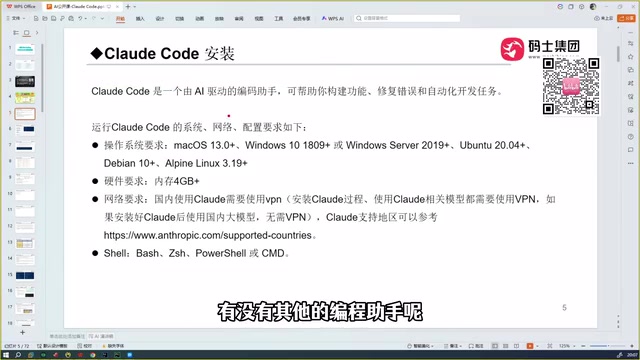Click the 单击此处添加备注 notes area
640x360 pixels.
pyautogui.click(x=67, y=336)
